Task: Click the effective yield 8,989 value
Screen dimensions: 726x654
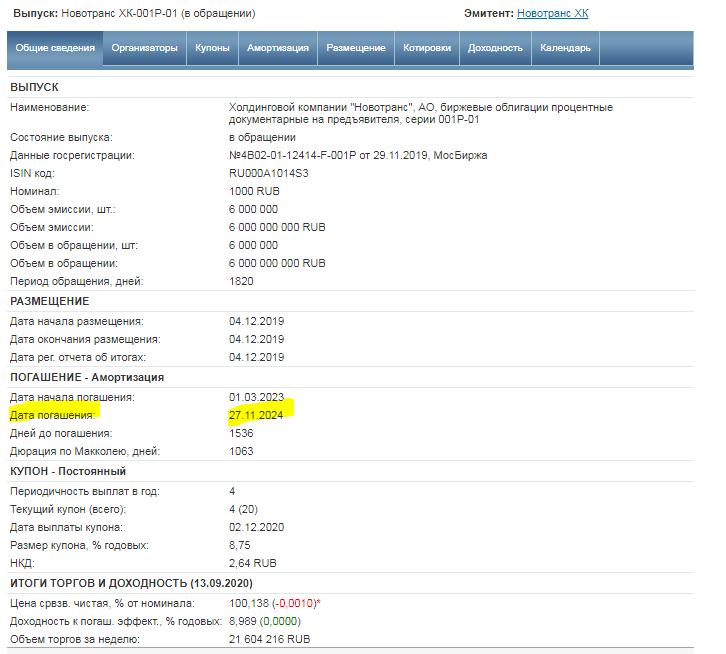Action: coord(243,621)
